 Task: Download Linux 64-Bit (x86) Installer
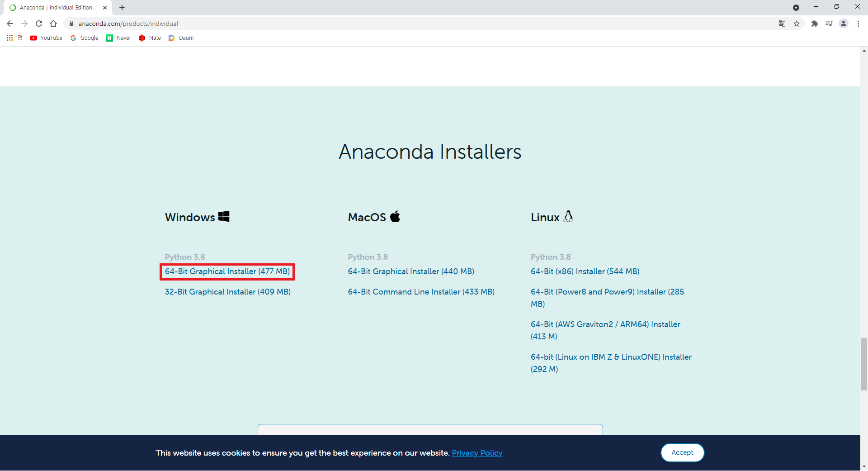point(585,271)
